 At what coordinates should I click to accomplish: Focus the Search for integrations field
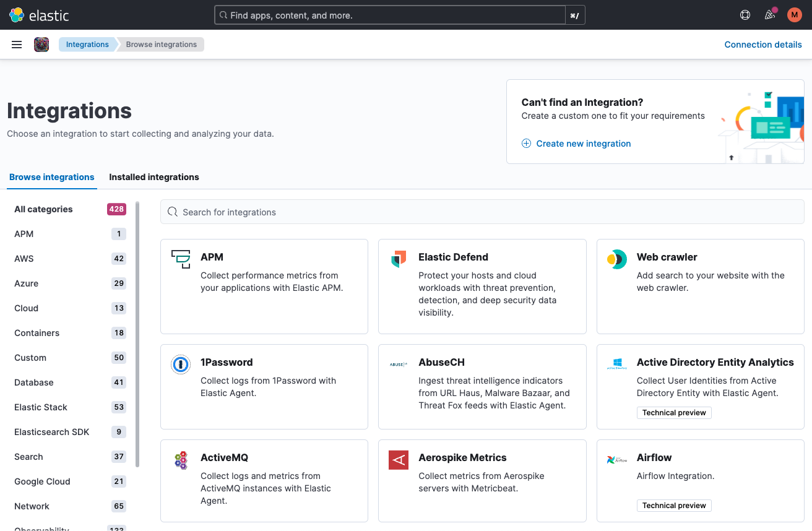pos(482,212)
